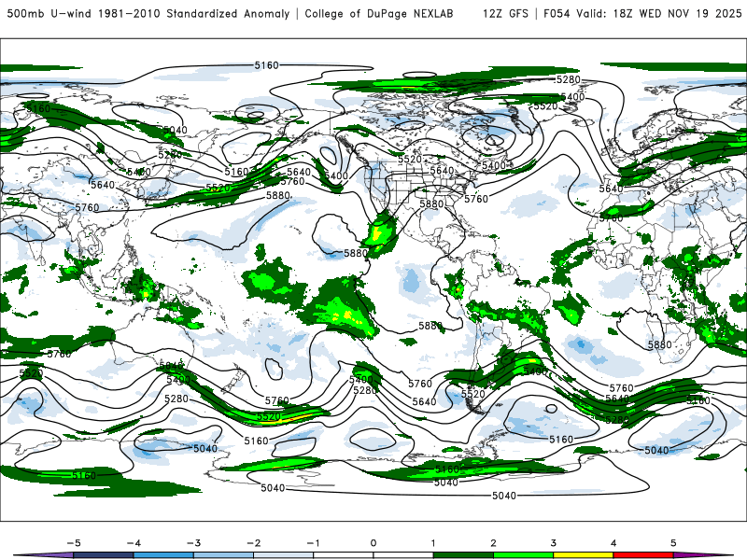Click the "College of DuPage NEXLAB" text

tap(379, 14)
